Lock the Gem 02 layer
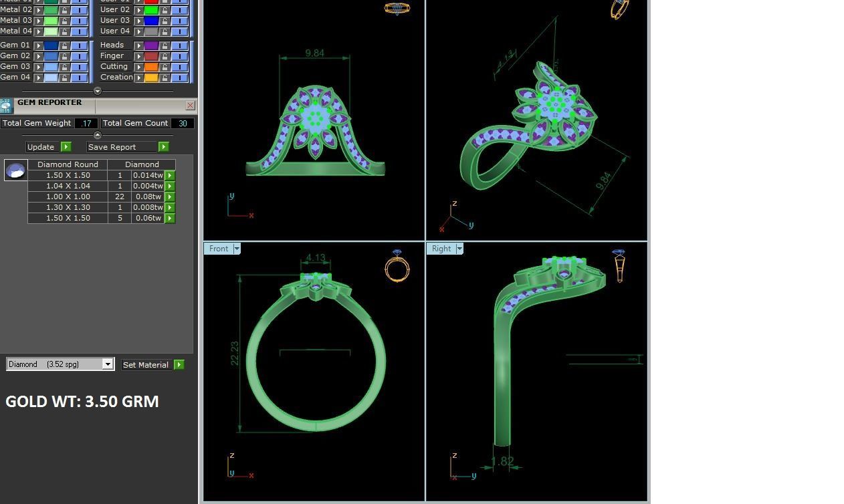 coord(64,56)
